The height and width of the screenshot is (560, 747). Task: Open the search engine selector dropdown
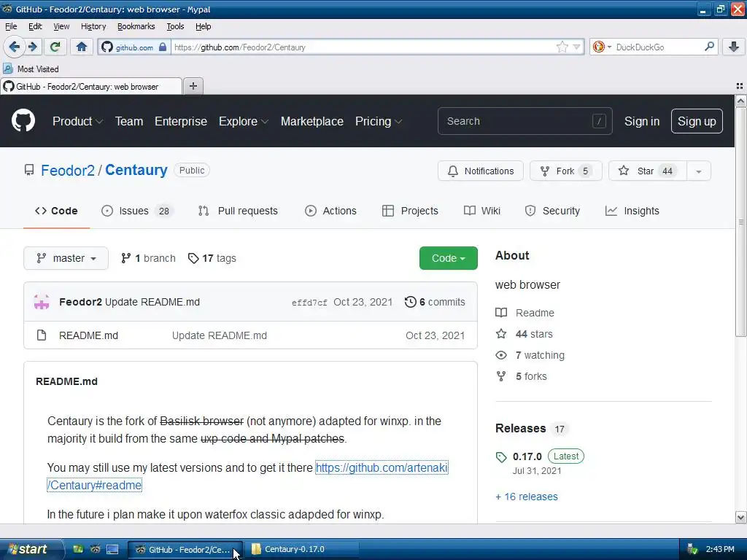602,47
